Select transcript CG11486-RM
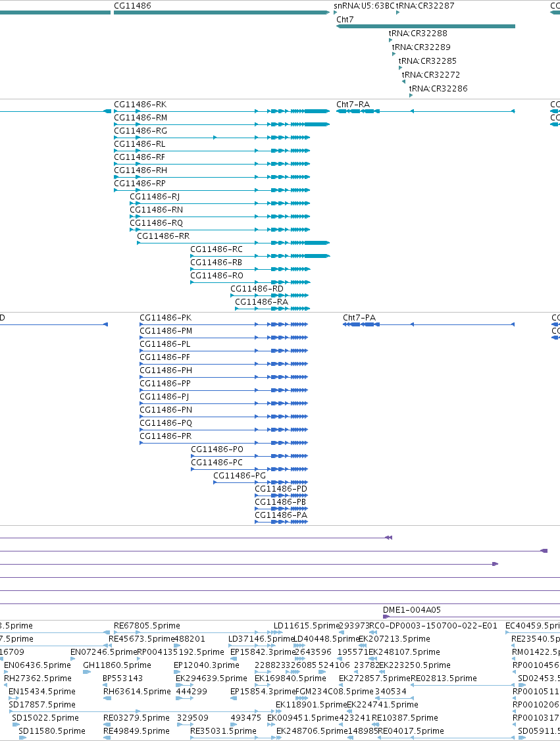 pos(140,118)
